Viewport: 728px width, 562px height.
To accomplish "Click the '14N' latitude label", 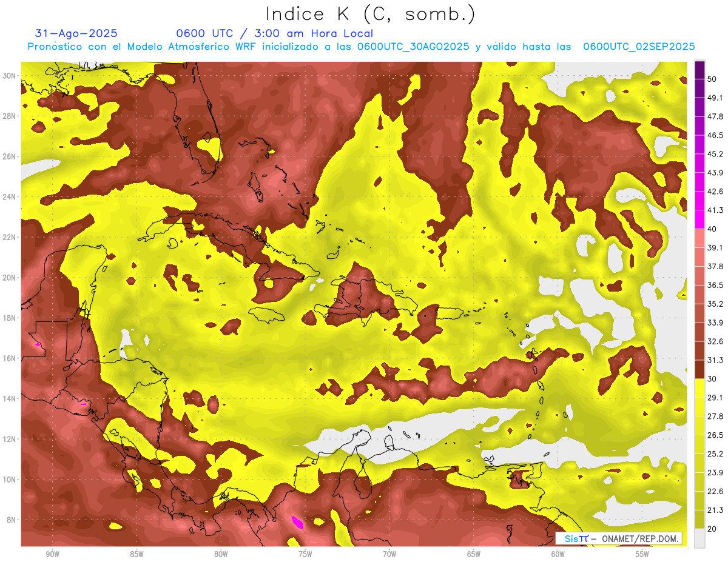I will [x=10, y=399].
